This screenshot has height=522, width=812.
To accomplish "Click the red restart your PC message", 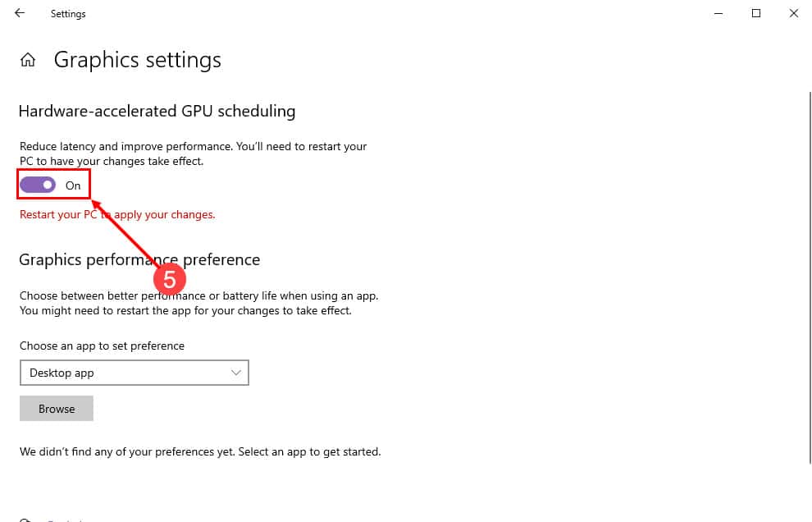I will pos(117,214).
